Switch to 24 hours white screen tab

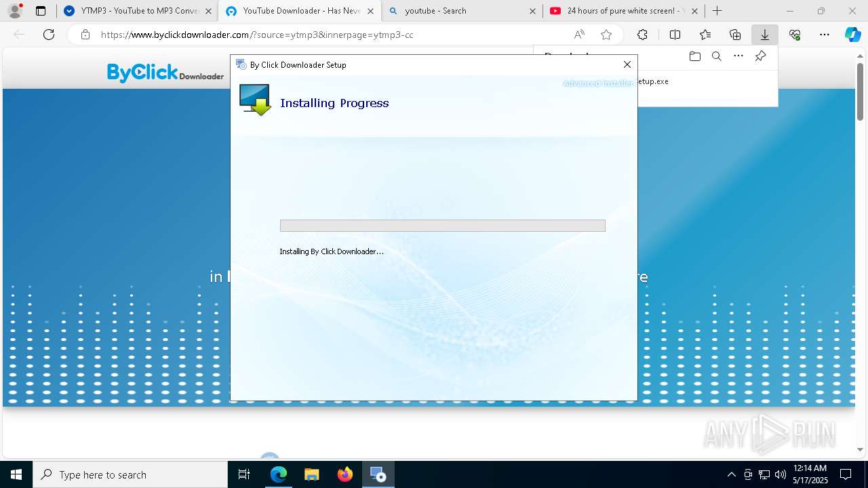click(624, 11)
